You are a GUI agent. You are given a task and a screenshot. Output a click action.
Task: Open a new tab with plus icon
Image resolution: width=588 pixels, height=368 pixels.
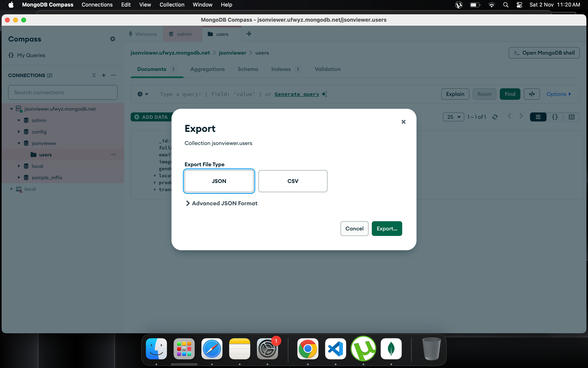[x=249, y=34]
